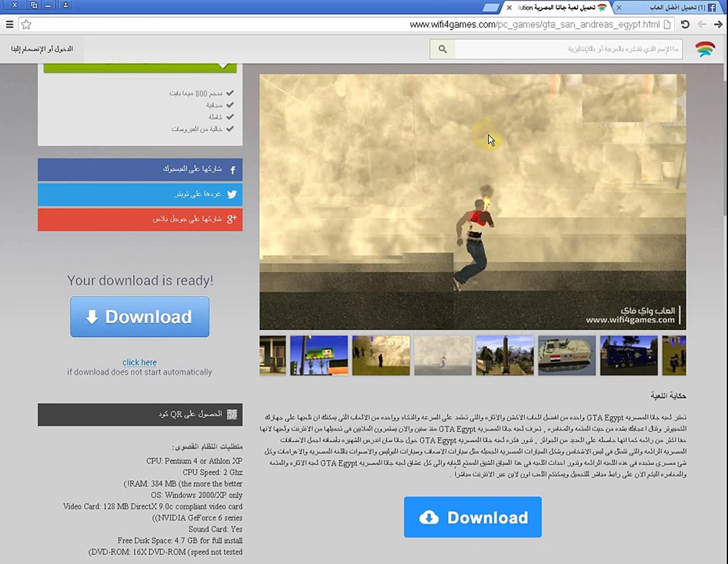Open the wifi4games site logo
The height and width of the screenshot is (564, 728).
(x=705, y=49)
